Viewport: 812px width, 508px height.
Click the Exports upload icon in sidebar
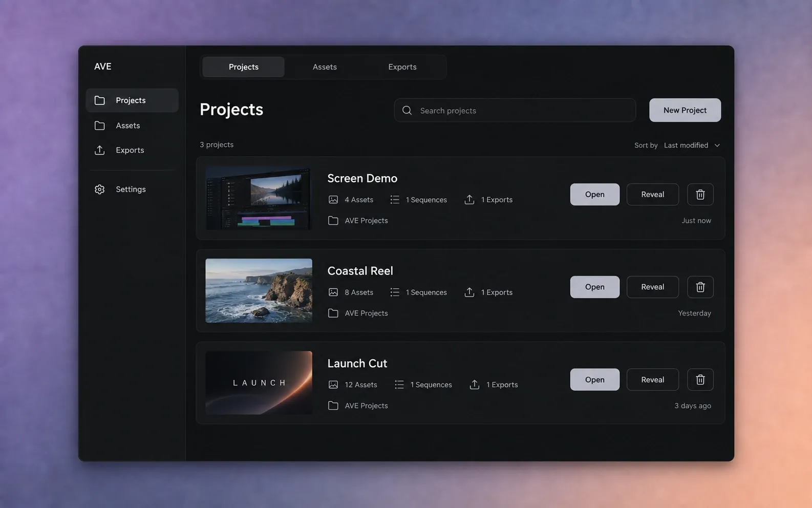(100, 150)
